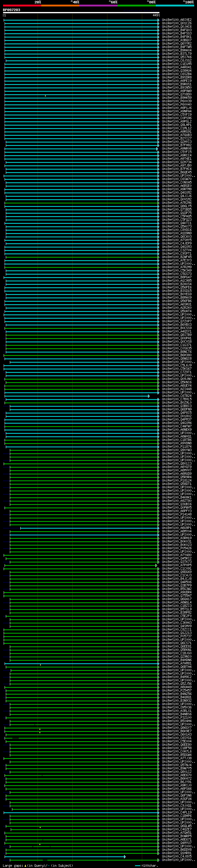Screen dimensions: 197x868
Task: Select label UniRef100_A4RU41
Action: tap(176, 67)
